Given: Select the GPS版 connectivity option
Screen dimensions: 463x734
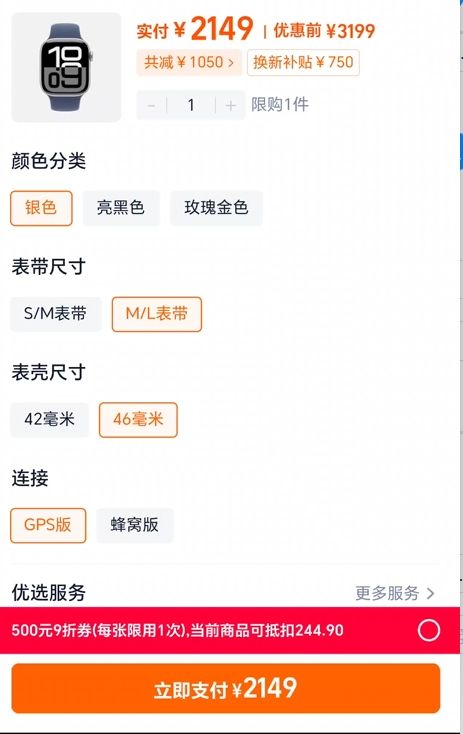Looking at the screenshot, I should click(48, 525).
